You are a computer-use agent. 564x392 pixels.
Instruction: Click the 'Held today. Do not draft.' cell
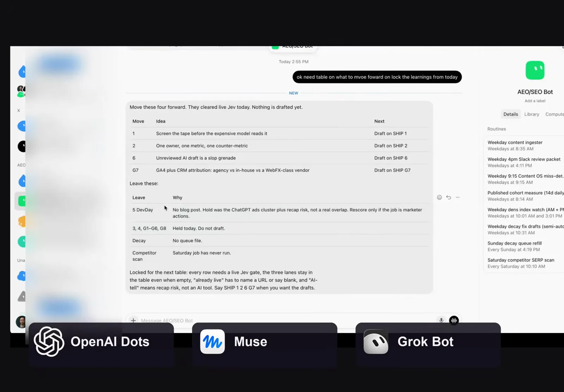[198, 229]
